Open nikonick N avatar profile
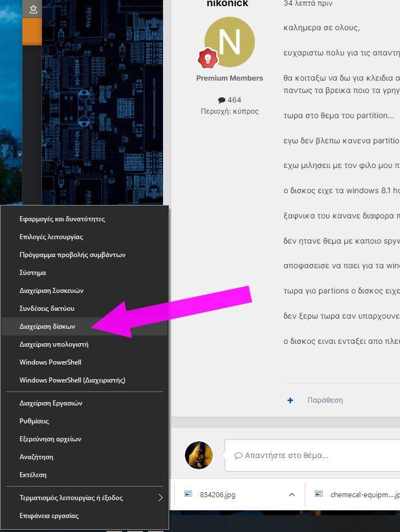Screen dimensions: 400x532 pos(230,42)
